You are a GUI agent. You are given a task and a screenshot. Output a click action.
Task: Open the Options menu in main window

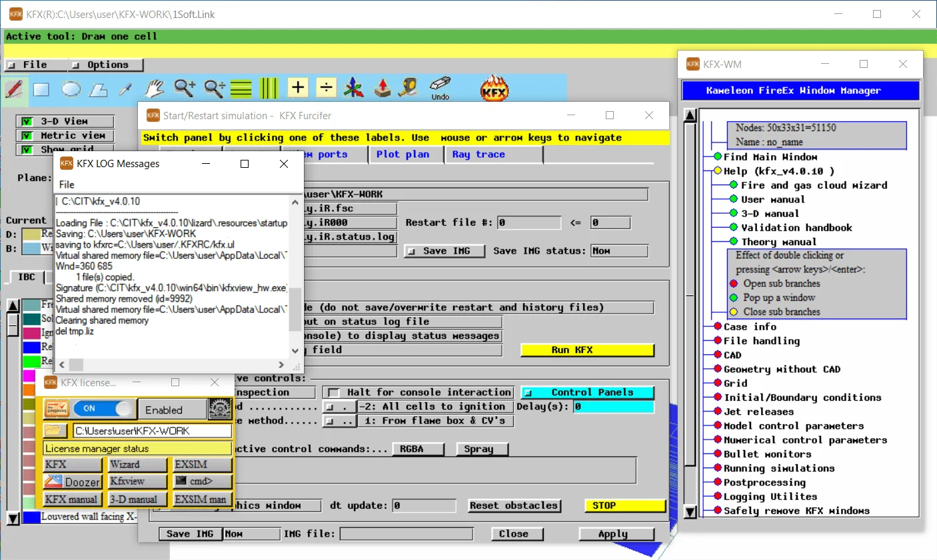coord(107,65)
